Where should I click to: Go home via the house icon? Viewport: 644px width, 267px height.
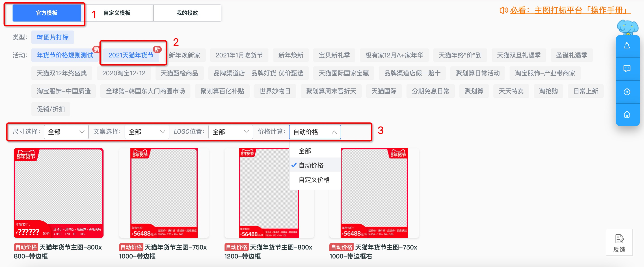click(x=627, y=114)
